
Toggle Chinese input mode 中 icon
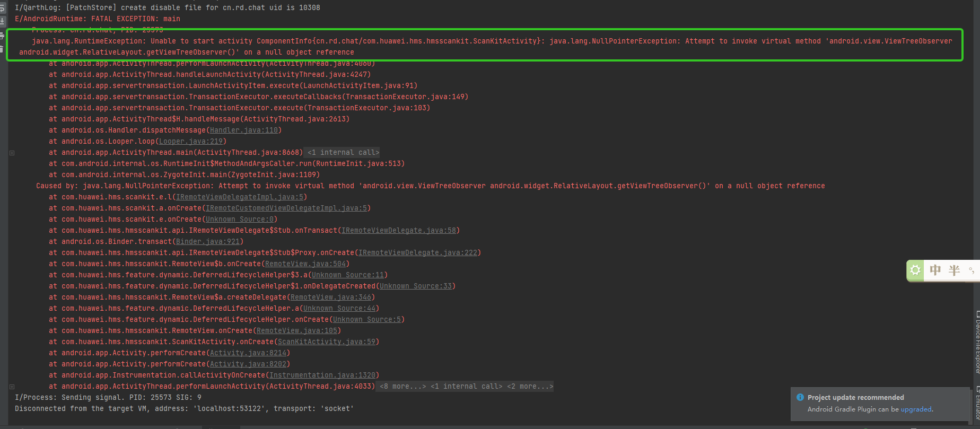(935, 270)
